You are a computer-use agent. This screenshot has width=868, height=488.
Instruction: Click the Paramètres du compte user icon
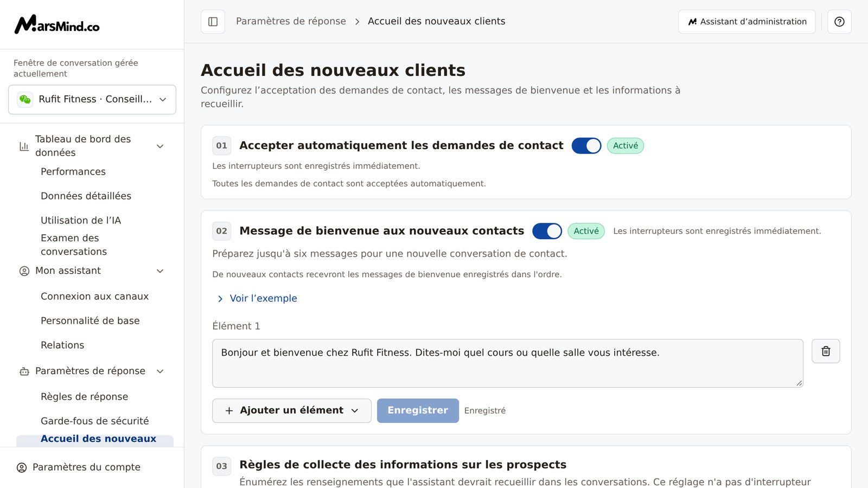tap(22, 467)
